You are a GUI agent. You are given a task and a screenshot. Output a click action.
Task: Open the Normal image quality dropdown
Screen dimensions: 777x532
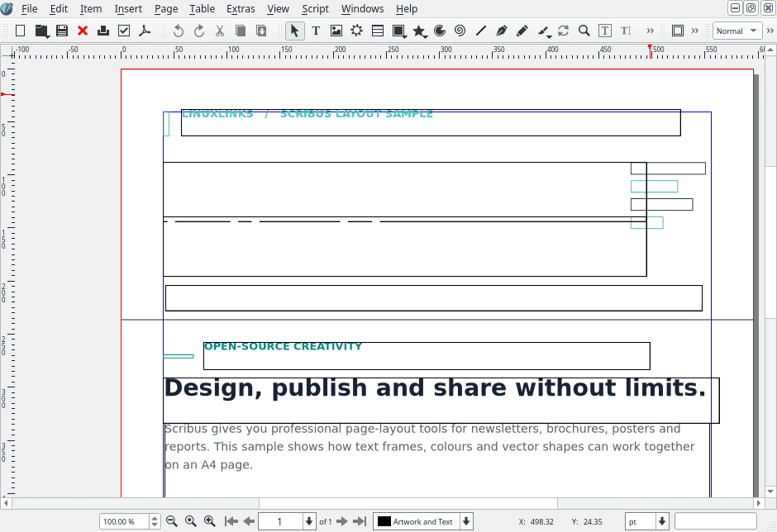(x=736, y=31)
